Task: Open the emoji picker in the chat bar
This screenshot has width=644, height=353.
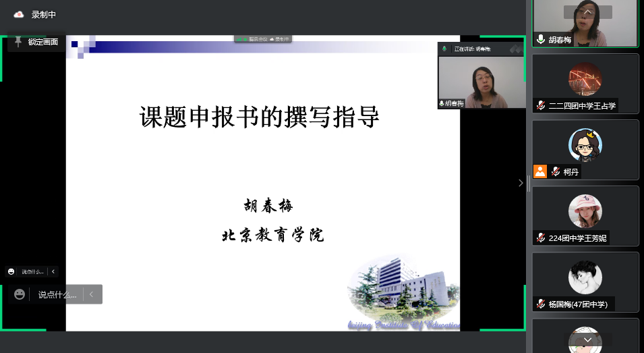Action: tap(20, 294)
